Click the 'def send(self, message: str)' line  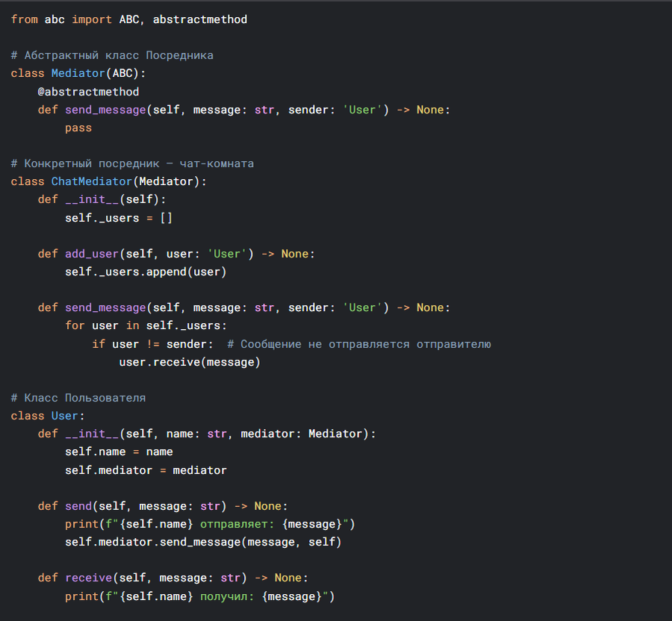click(163, 506)
